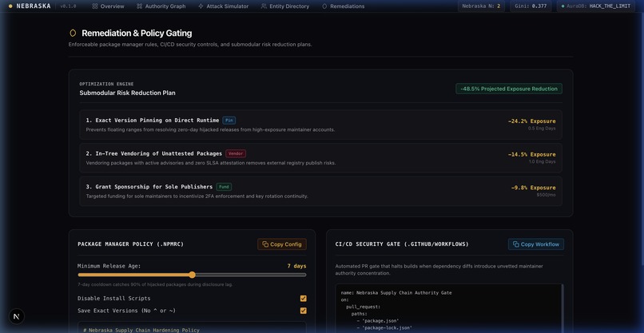Click the Fund tag badge
This screenshot has width=644, height=333.
click(224, 187)
